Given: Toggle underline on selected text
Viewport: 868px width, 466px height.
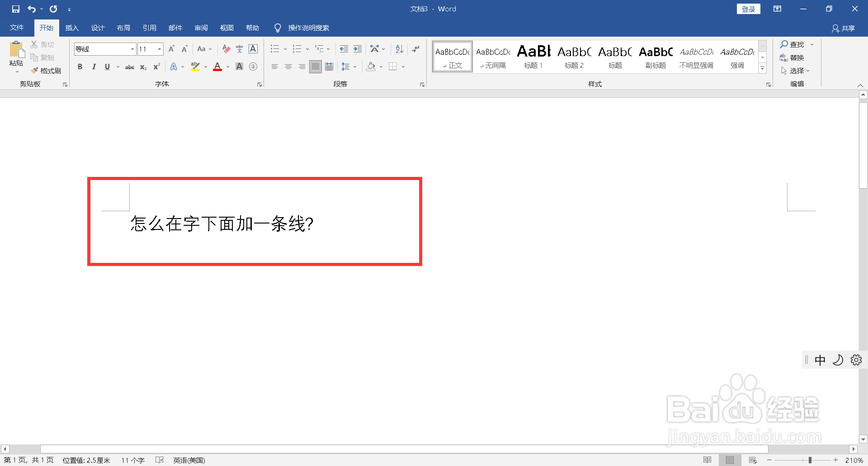Looking at the screenshot, I should tap(107, 67).
